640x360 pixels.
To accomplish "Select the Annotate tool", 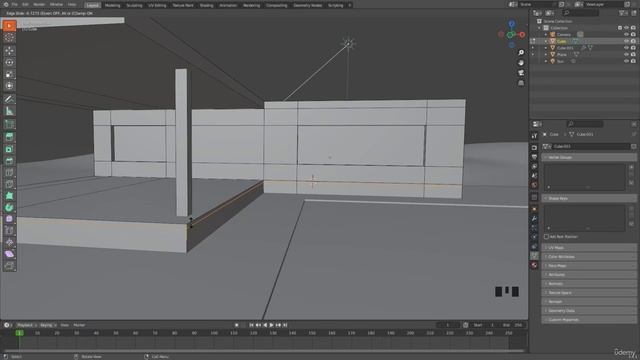I will pyautogui.click(x=9, y=99).
